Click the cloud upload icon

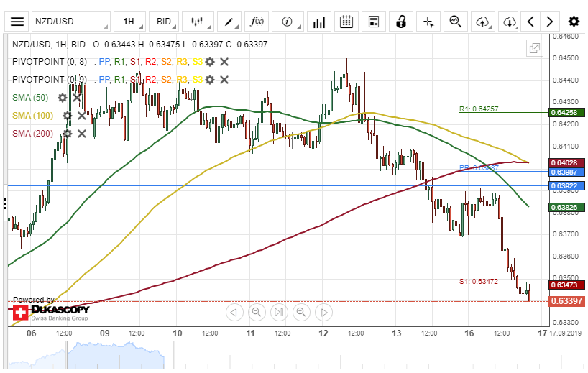pyautogui.click(x=483, y=22)
